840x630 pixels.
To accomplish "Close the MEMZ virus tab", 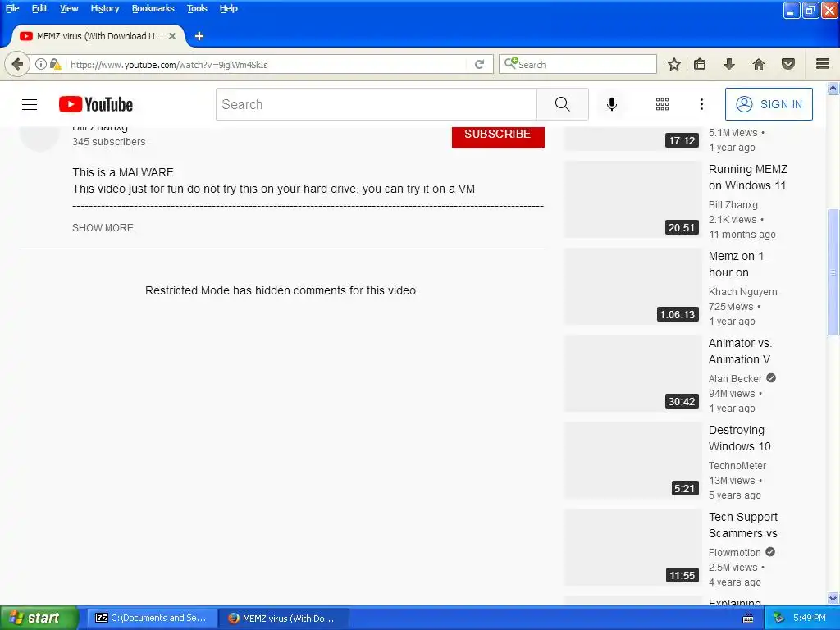I will (172, 36).
